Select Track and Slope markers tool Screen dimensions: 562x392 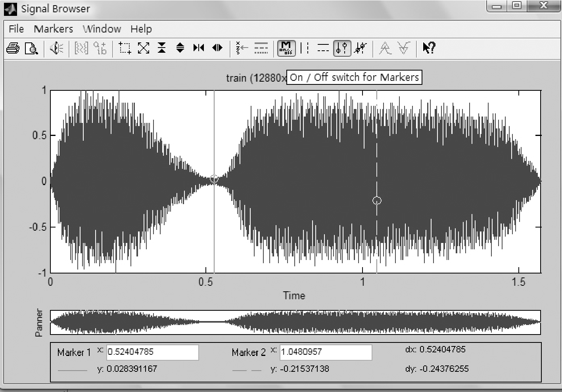361,48
